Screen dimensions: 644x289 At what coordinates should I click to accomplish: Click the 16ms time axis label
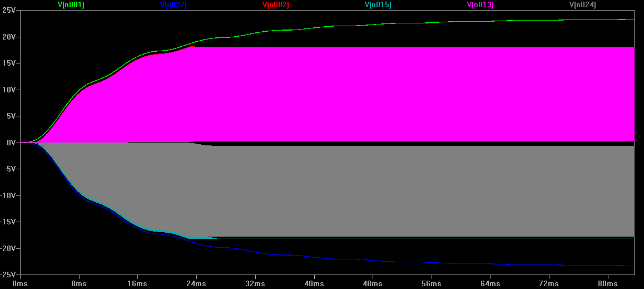coord(137,283)
